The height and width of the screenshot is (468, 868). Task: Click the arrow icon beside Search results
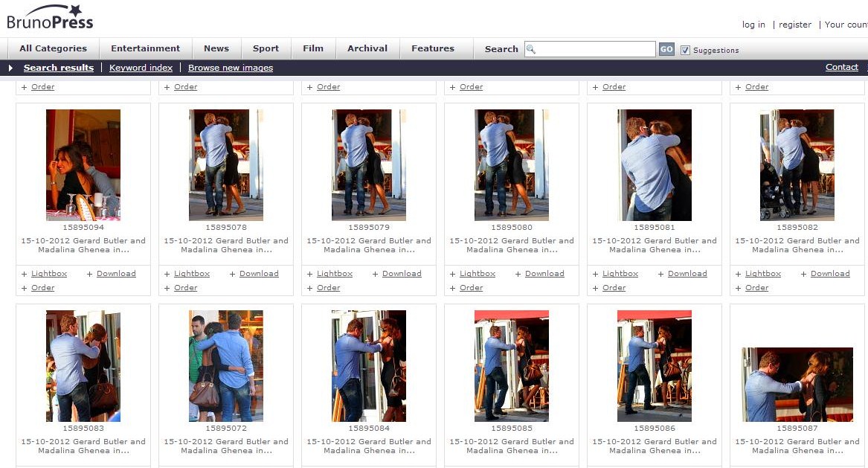click(10, 68)
